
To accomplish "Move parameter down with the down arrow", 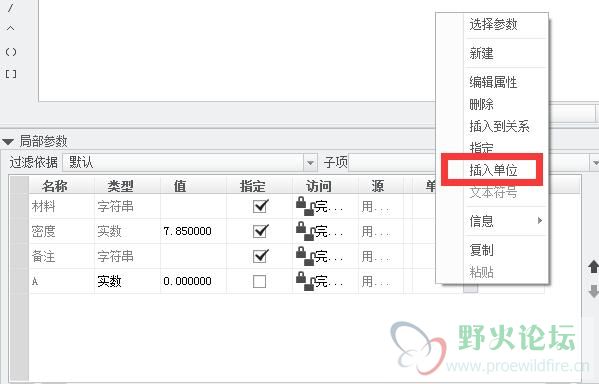I will click(x=593, y=292).
